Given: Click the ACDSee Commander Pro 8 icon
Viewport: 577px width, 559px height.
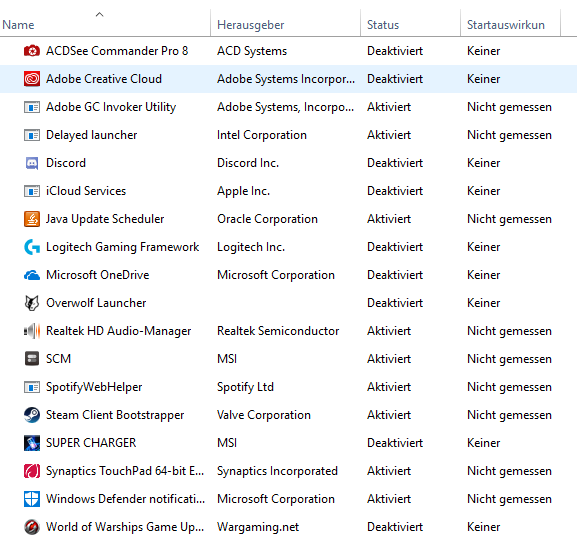Looking at the screenshot, I should click(x=32, y=51).
